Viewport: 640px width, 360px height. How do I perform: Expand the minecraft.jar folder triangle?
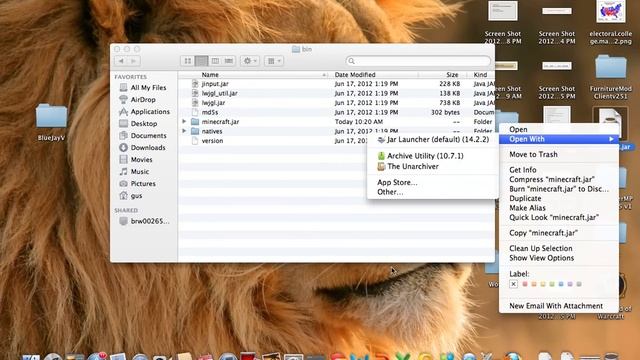click(x=184, y=122)
